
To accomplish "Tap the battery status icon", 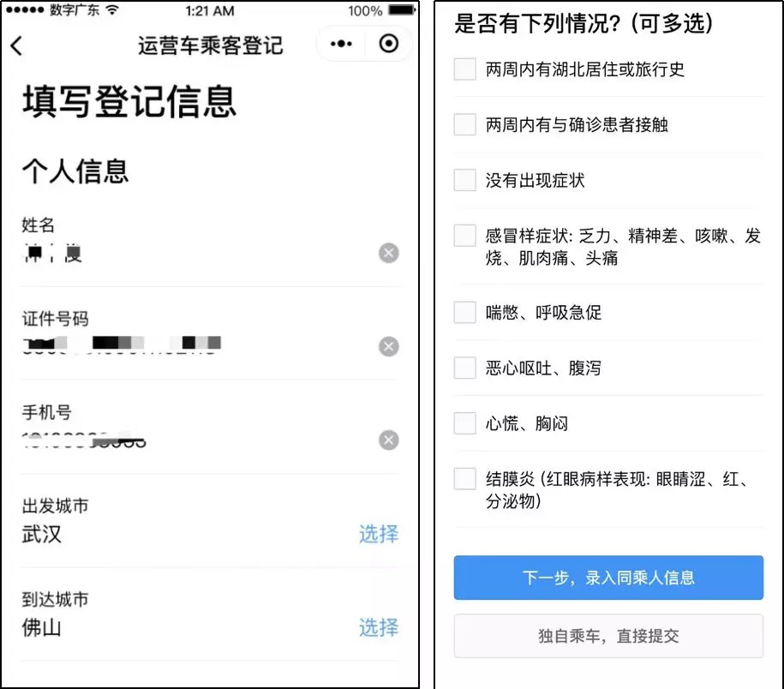I will (402, 10).
